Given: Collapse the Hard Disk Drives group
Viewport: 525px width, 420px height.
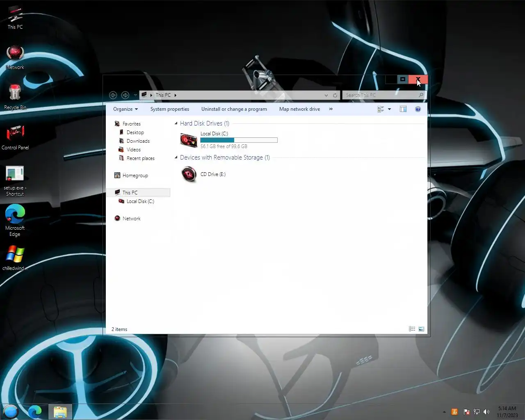Looking at the screenshot, I should coord(176,123).
